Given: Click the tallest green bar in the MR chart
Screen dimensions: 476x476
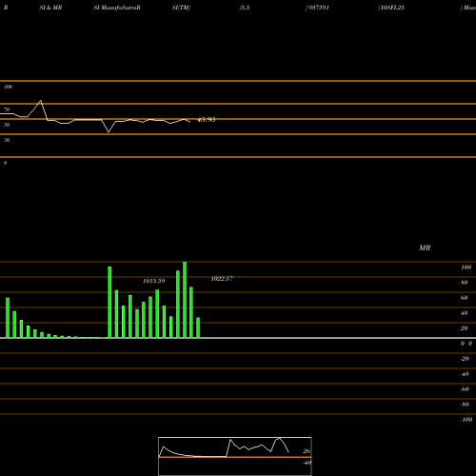Looking at the screenshot, I should tap(185, 300).
